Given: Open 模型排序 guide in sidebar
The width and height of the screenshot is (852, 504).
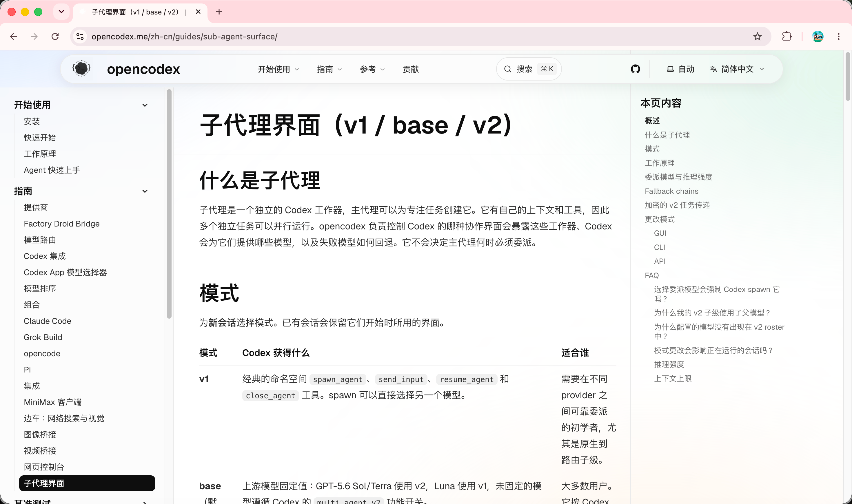Looking at the screenshot, I should tap(40, 289).
